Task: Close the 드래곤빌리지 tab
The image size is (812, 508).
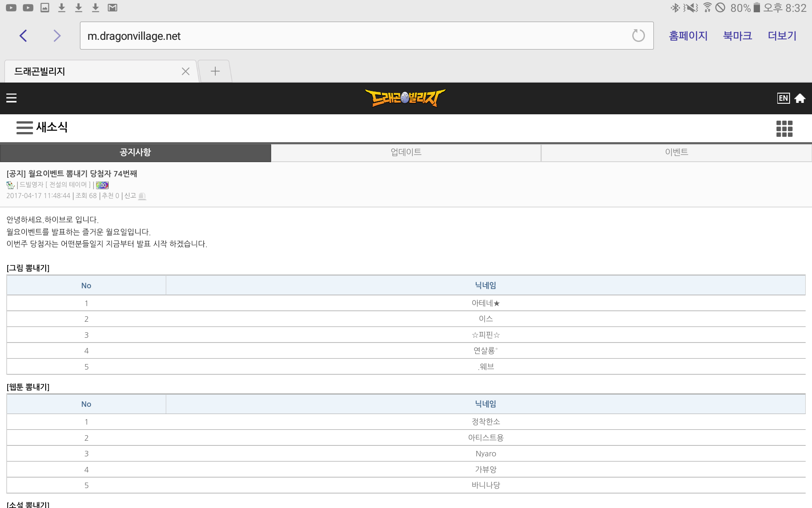Action: pyautogui.click(x=185, y=71)
